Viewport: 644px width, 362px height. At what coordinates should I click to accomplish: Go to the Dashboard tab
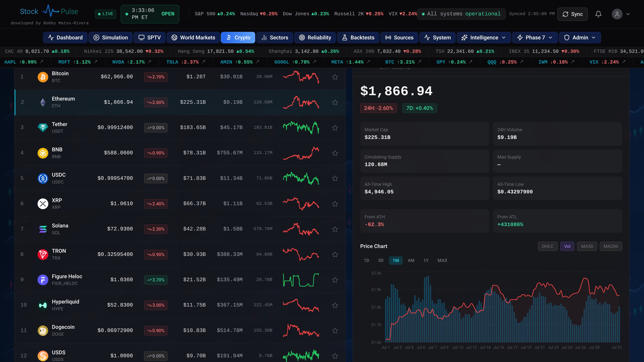point(65,38)
